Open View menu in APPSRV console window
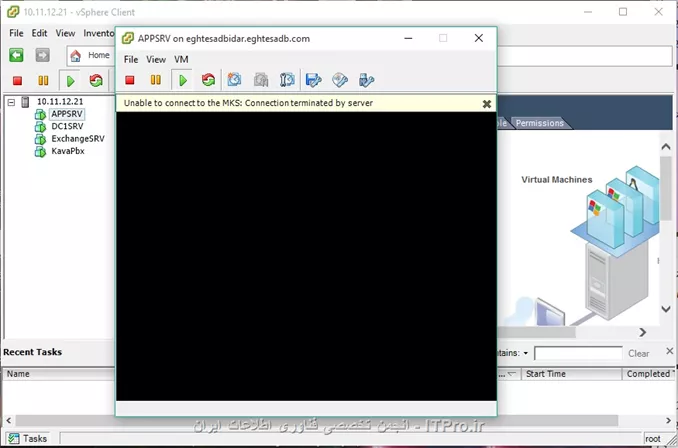 click(x=156, y=59)
